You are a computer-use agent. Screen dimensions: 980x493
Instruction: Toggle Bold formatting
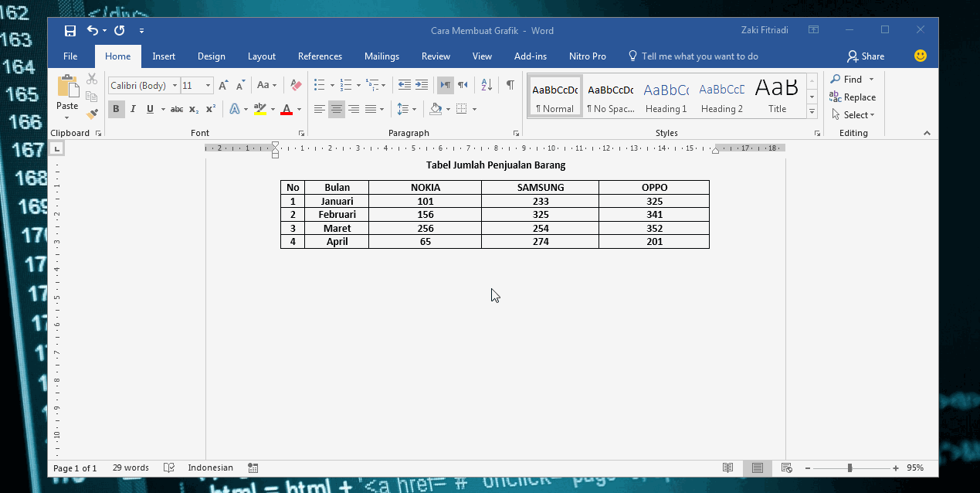[116, 110]
